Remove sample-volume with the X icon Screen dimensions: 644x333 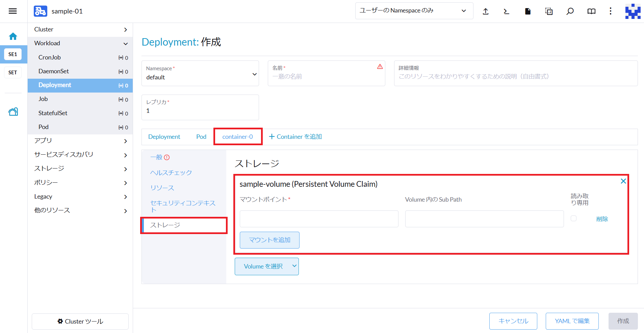click(x=623, y=181)
